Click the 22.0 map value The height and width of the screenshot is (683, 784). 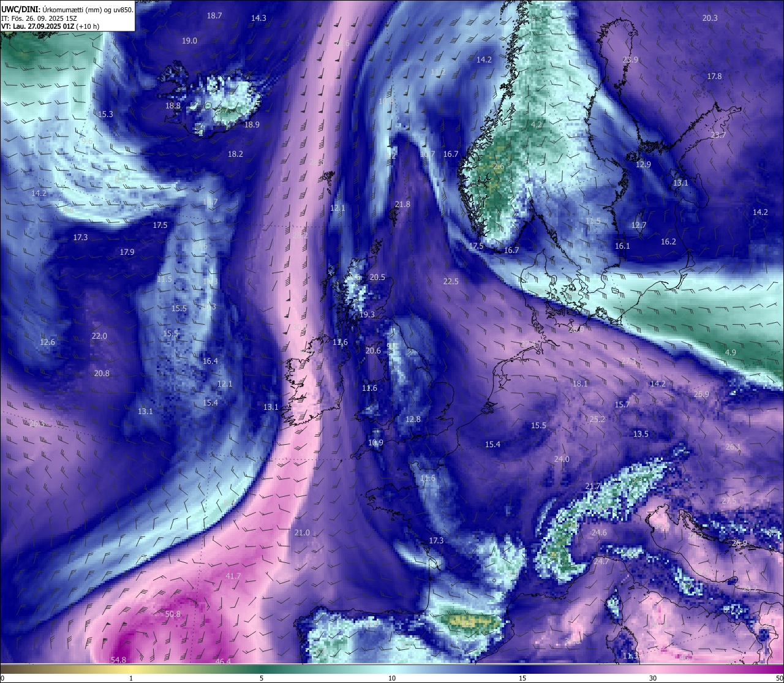(99, 336)
